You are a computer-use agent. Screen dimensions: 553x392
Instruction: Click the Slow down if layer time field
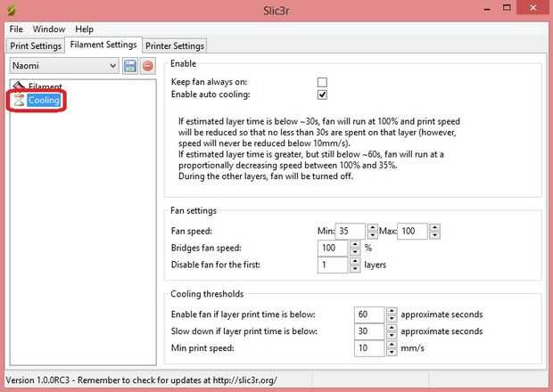[x=369, y=331]
